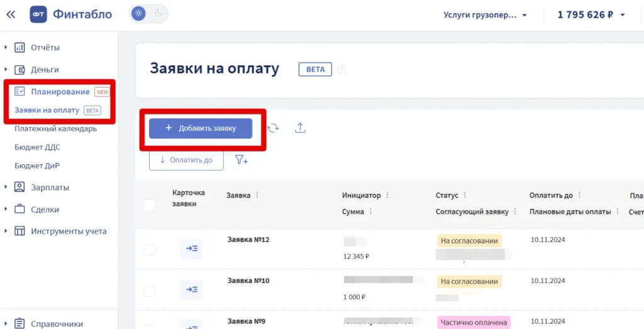Select the Заявка №12 row checkbox
Viewport: 644px width, 329px height.
150,250
